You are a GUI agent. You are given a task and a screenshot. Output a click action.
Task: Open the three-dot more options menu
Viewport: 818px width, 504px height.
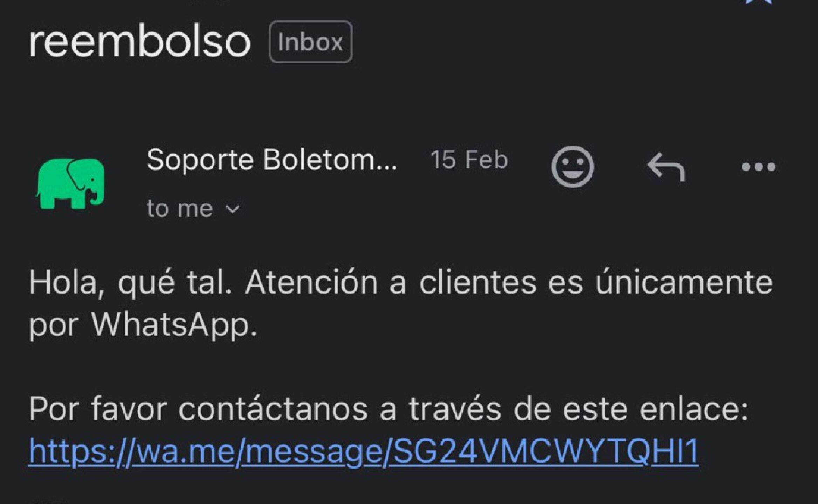point(758,167)
